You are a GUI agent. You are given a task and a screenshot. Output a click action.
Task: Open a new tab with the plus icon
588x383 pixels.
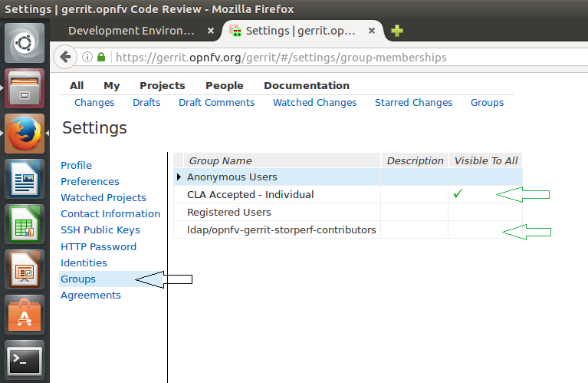(x=396, y=31)
